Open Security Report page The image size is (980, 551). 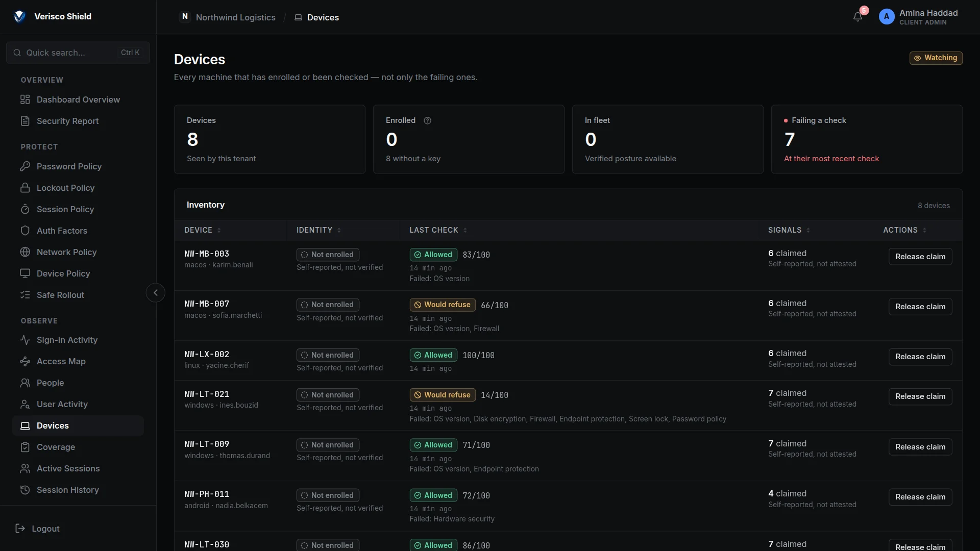pyautogui.click(x=78, y=121)
